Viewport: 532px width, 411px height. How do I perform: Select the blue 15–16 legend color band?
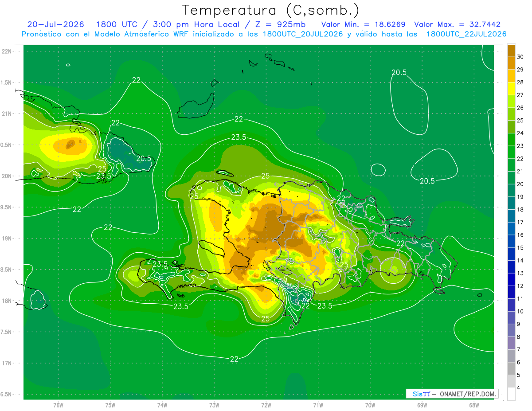point(511,241)
